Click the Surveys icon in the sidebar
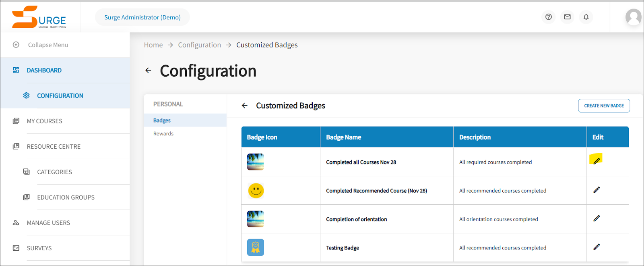Image resolution: width=644 pixels, height=266 pixels. (x=16, y=248)
